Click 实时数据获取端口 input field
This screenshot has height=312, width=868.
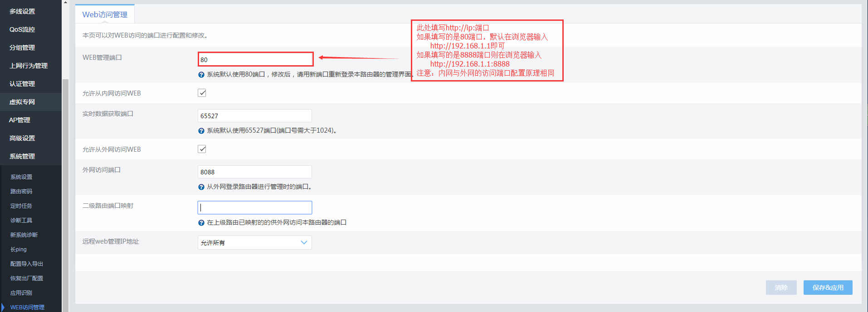click(x=254, y=116)
